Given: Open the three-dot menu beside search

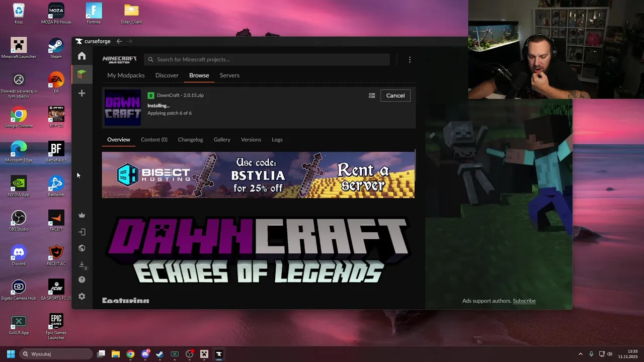Looking at the screenshot, I should click(x=410, y=59).
